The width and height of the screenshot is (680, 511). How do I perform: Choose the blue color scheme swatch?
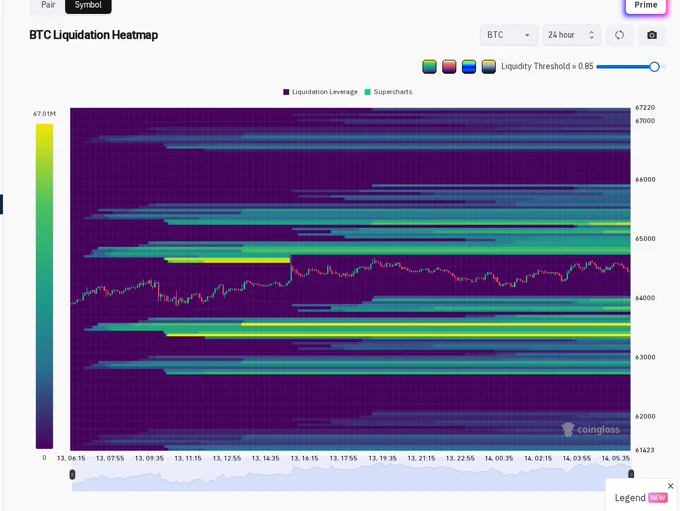(469, 66)
